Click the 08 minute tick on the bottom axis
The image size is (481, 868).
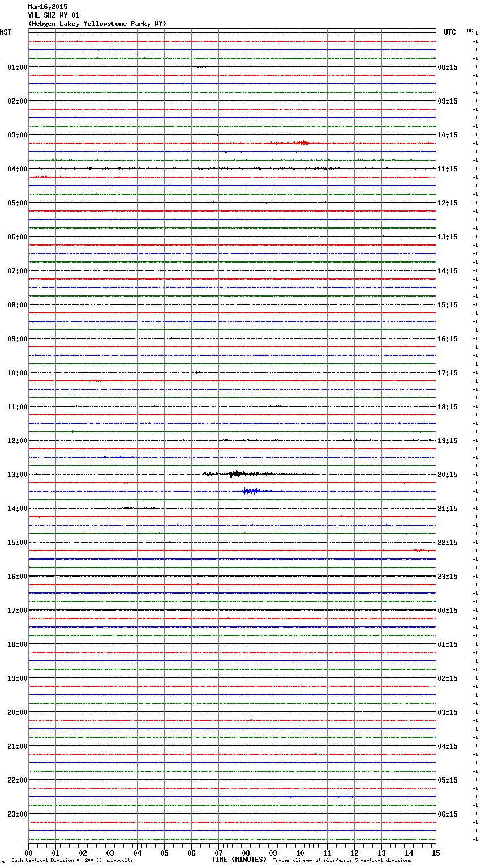tap(246, 853)
